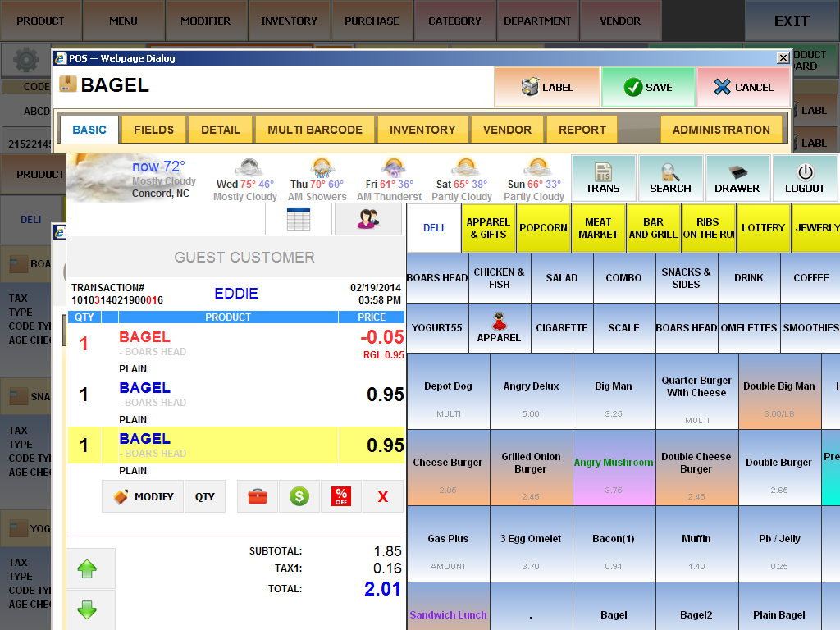Add Angry Delux item
Screen dimensions: 840x630
(531, 391)
